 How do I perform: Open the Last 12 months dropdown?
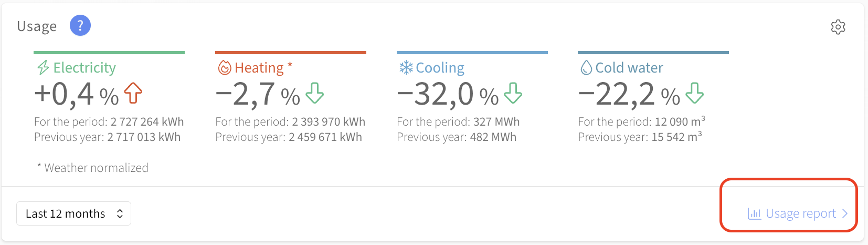click(73, 213)
